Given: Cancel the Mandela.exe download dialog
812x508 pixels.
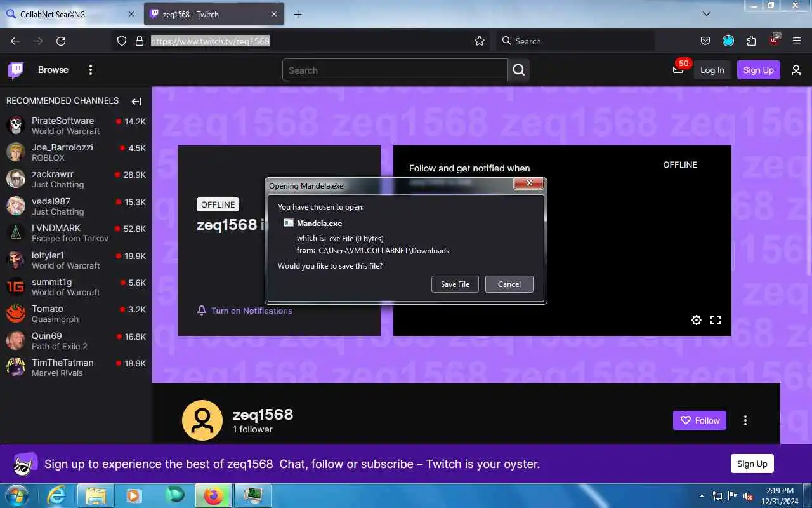Looking at the screenshot, I should pos(509,284).
